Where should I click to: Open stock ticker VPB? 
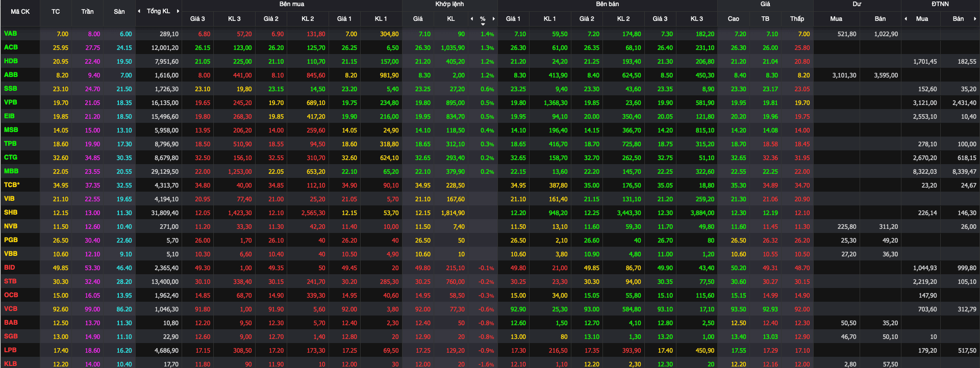(x=10, y=102)
